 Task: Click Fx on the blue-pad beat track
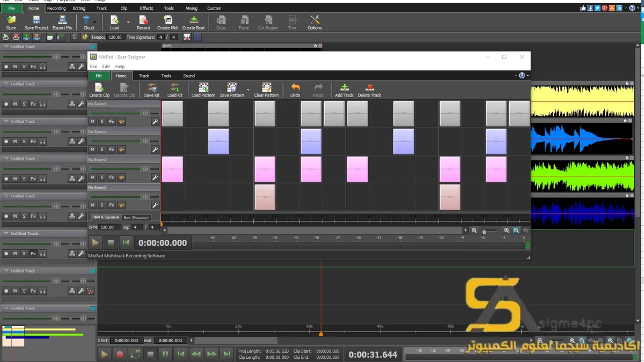click(112, 150)
